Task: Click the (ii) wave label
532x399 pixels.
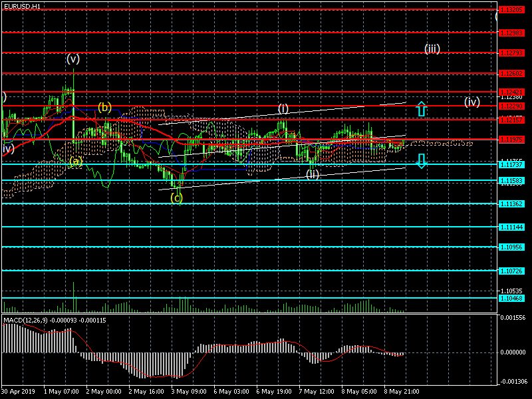Action: pyautogui.click(x=313, y=174)
